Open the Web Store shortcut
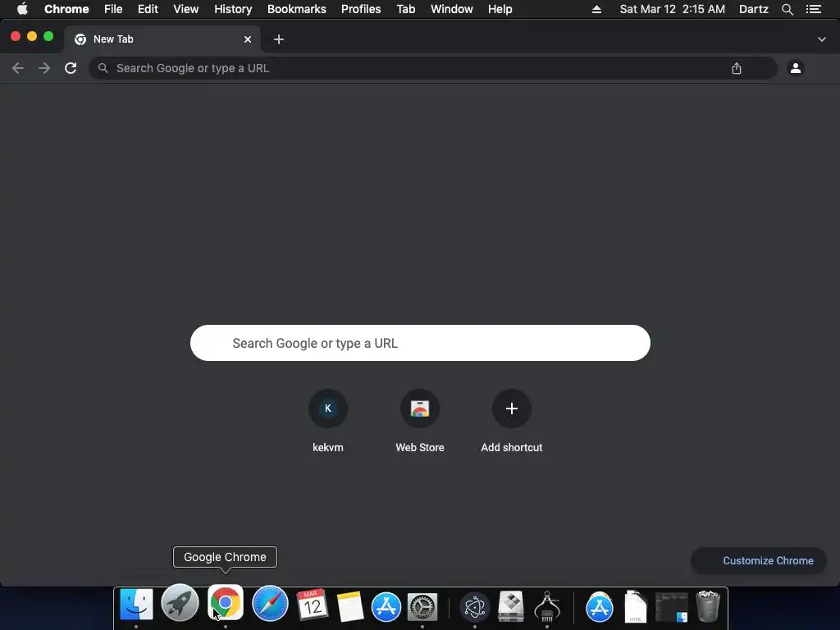 [x=420, y=421]
